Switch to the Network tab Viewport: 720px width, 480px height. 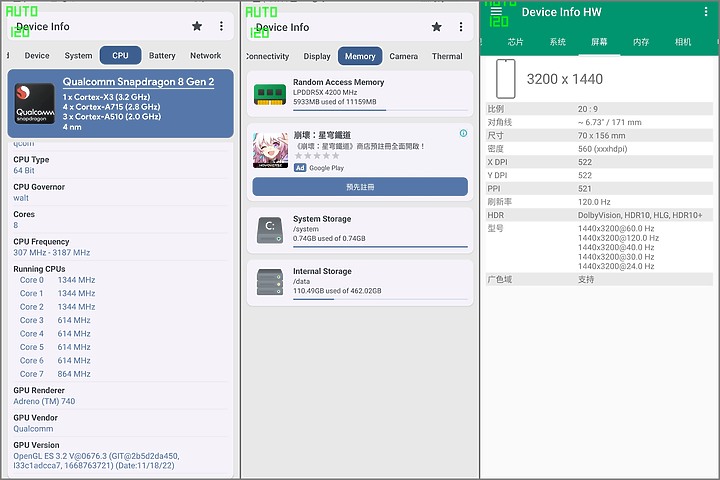tap(206, 56)
